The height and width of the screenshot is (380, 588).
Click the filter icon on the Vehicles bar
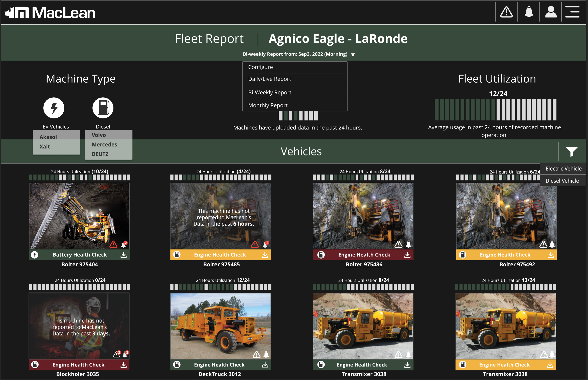[x=572, y=151]
